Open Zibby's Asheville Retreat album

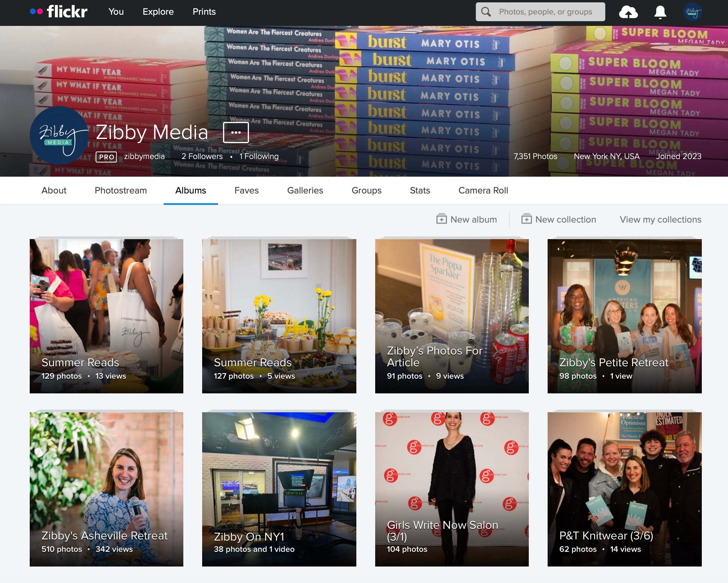point(106,489)
